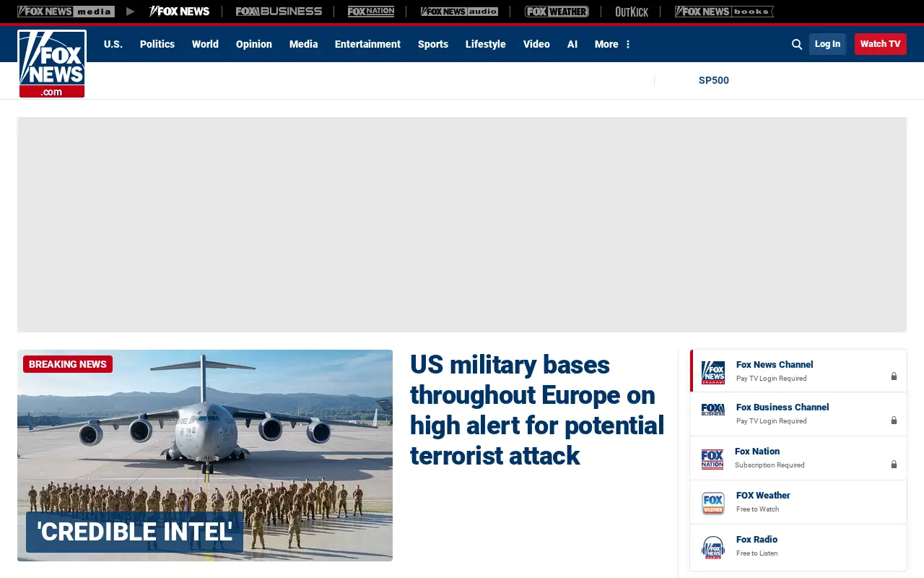Open the search magnifier icon
This screenshot has height=578, width=924.
coord(797,44)
